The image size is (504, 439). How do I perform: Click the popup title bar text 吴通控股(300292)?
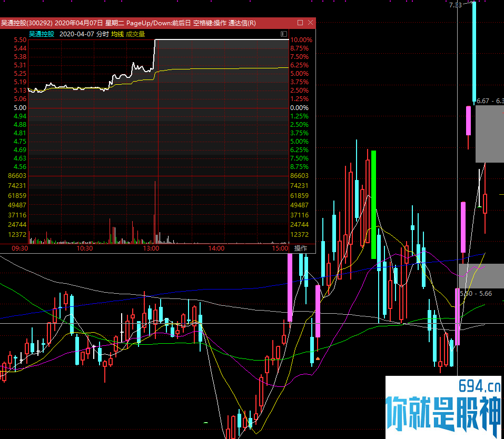27,23
